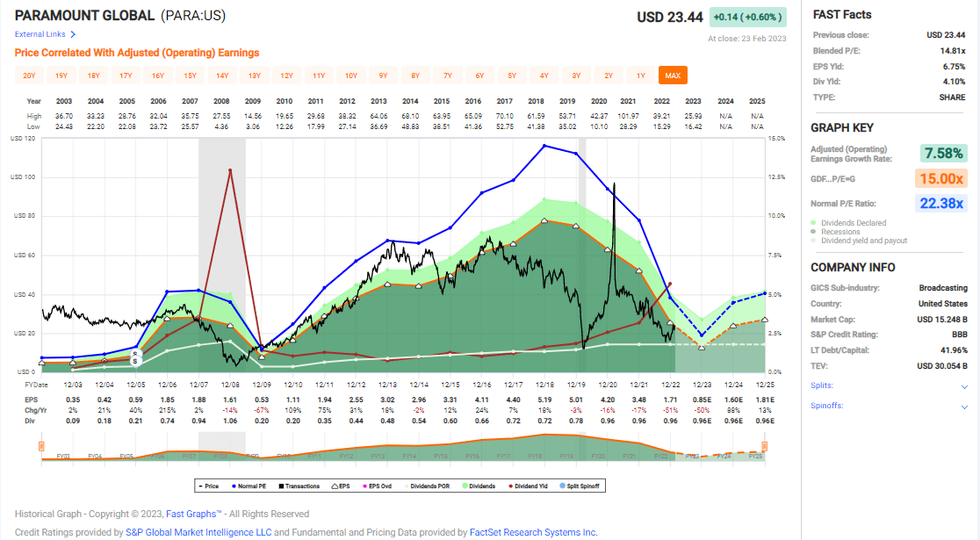The height and width of the screenshot is (540, 980).
Task: Choose the 1Y period button
Action: (x=641, y=76)
